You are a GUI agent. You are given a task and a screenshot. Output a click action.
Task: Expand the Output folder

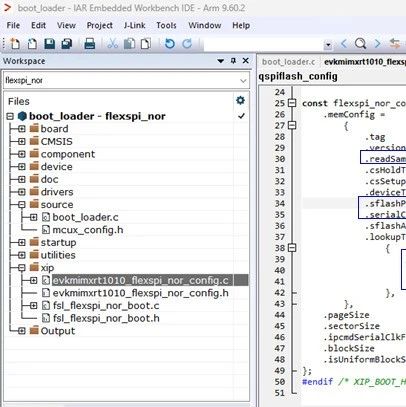[x=22, y=331]
